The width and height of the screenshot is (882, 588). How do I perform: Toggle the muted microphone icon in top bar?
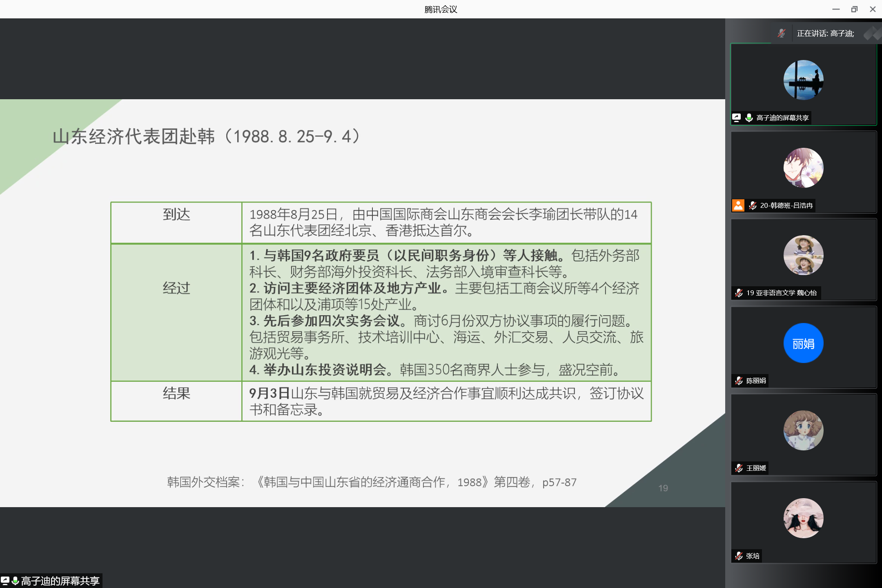781,33
